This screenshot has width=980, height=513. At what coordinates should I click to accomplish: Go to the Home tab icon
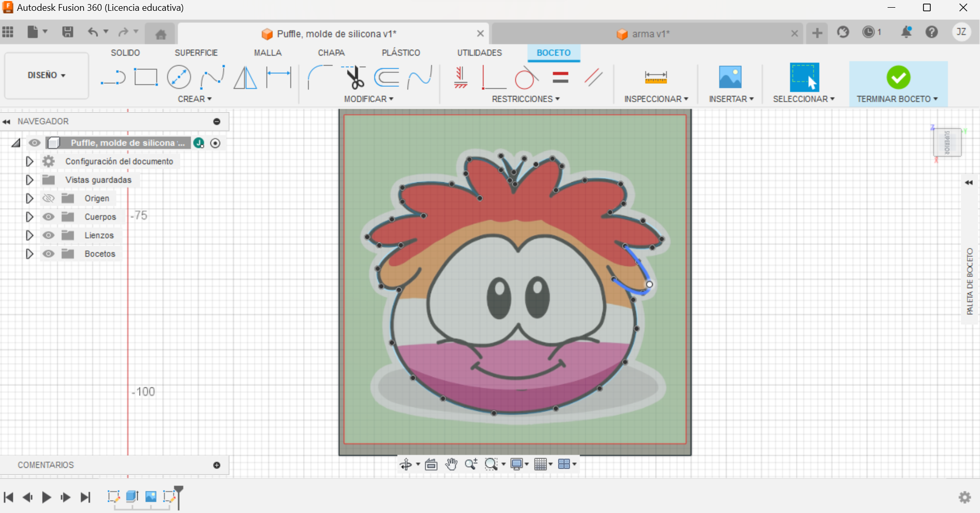pyautogui.click(x=161, y=34)
